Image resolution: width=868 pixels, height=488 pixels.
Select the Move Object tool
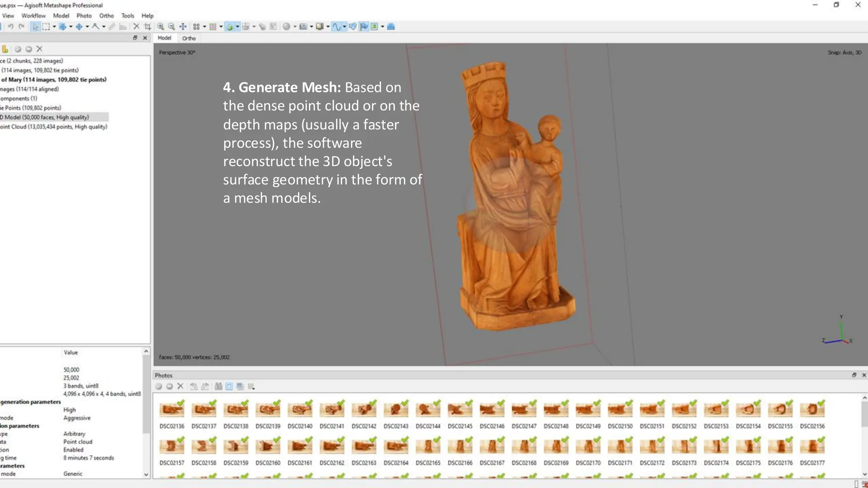(x=79, y=27)
